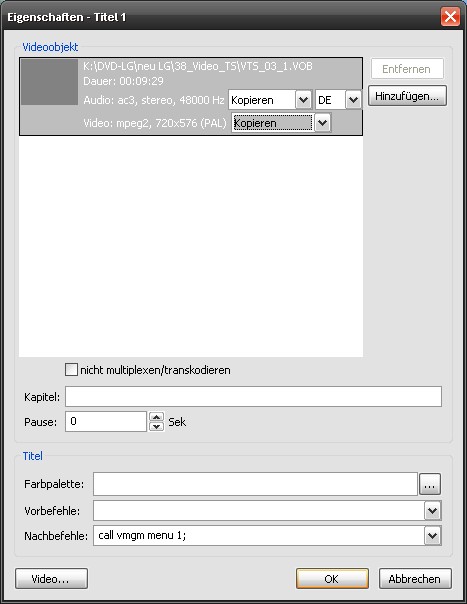The height and width of the screenshot is (604, 467).
Task: Confirm the dialog with OK
Action: click(x=332, y=579)
